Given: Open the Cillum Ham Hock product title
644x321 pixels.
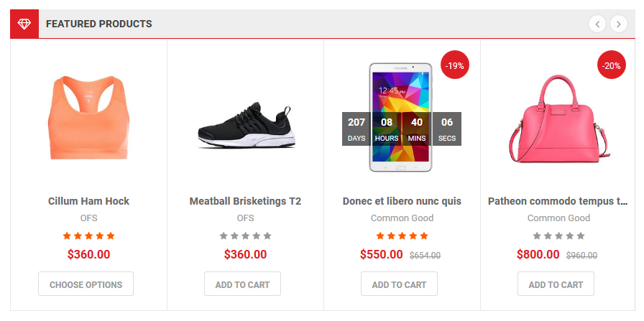Looking at the screenshot, I should coord(88,201).
